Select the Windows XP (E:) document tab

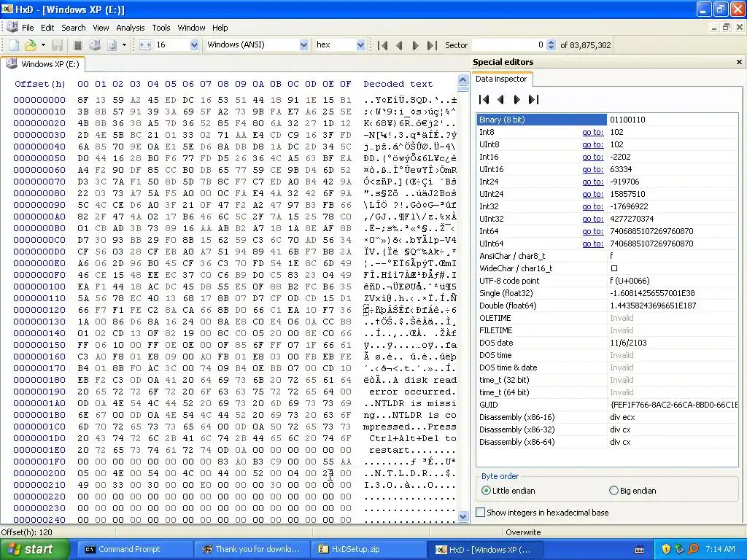pos(43,64)
